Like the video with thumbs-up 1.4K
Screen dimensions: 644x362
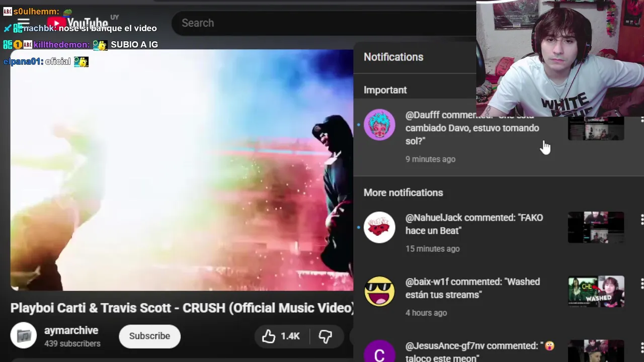(281, 336)
